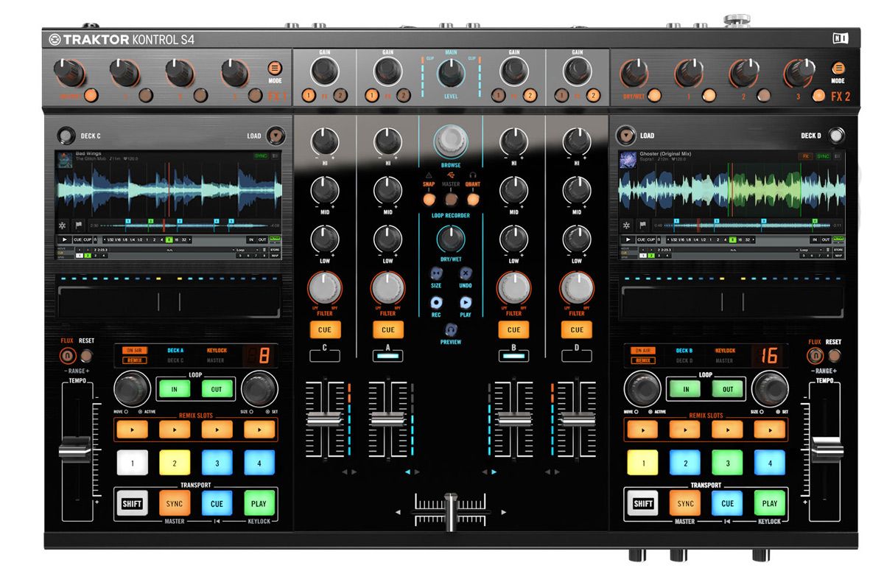The width and height of the screenshot is (884, 588).
Task: Click the Loop Recorder SIZE icon
Action: coord(436,273)
